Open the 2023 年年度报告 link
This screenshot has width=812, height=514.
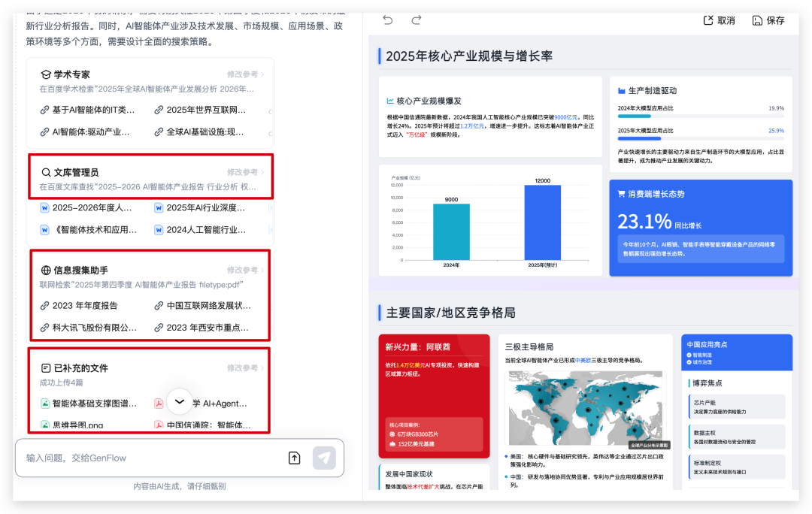(86, 304)
